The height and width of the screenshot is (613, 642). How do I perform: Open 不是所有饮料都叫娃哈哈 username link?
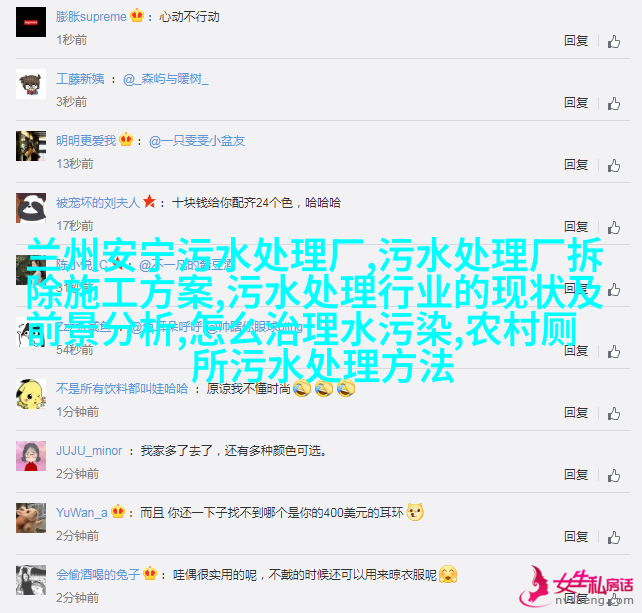click(x=122, y=389)
